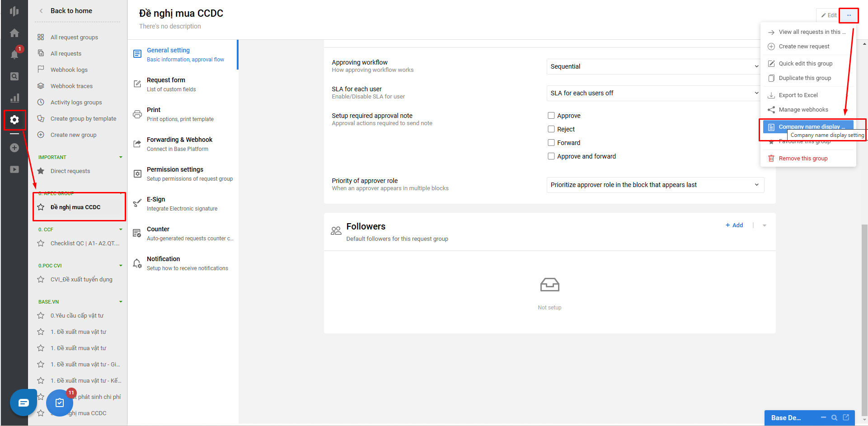This screenshot has height=426, width=868.
Task: Select Company name display setting
Action: [x=808, y=127]
